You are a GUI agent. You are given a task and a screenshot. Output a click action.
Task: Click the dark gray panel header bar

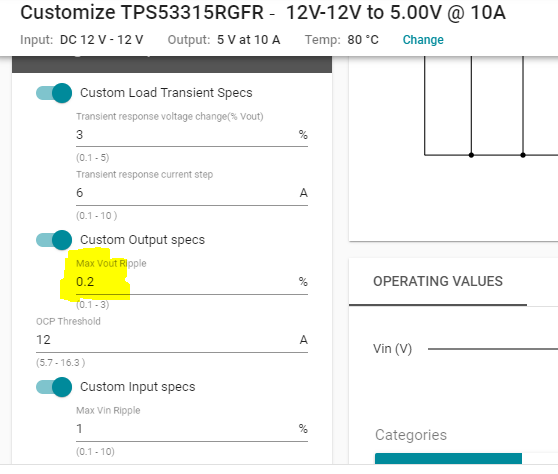pyautogui.click(x=172, y=64)
